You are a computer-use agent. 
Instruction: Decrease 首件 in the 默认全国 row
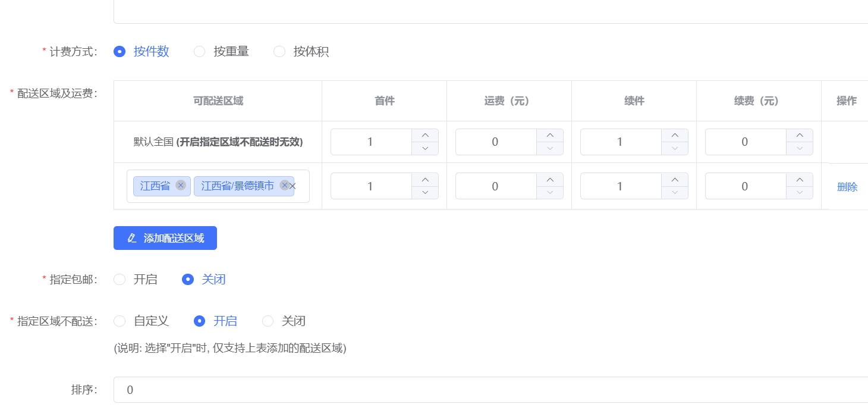point(425,148)
